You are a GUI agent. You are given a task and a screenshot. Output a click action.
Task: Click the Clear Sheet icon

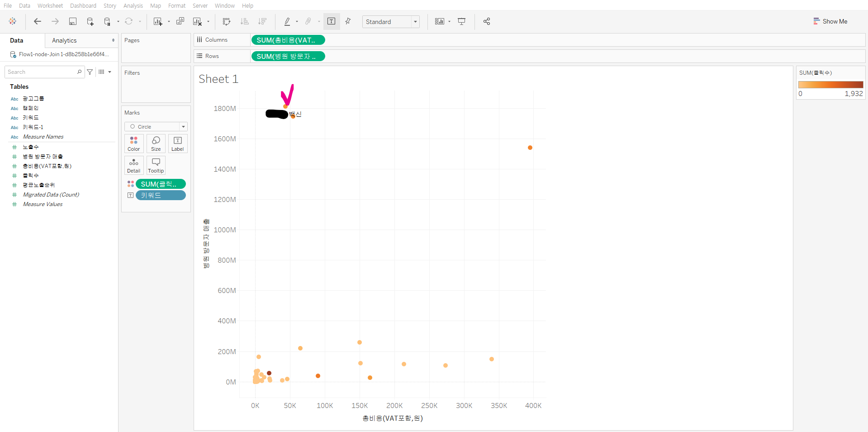197,21
